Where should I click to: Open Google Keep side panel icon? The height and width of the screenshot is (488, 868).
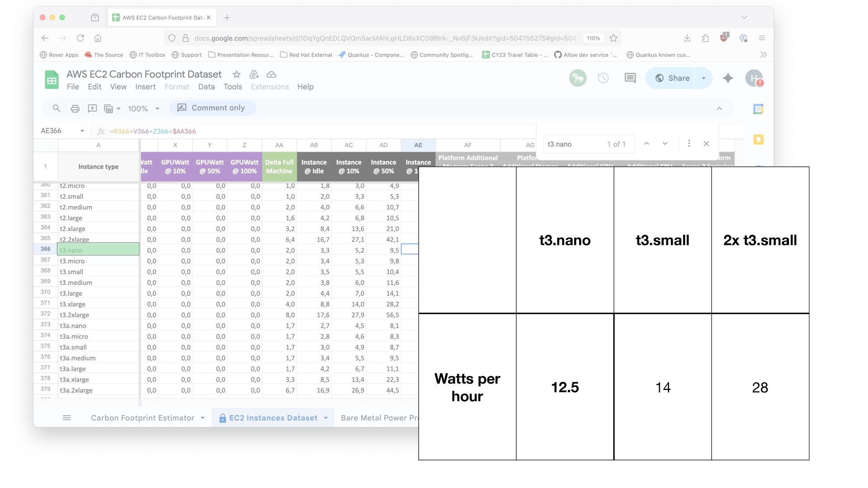click(x=758, y=140)
